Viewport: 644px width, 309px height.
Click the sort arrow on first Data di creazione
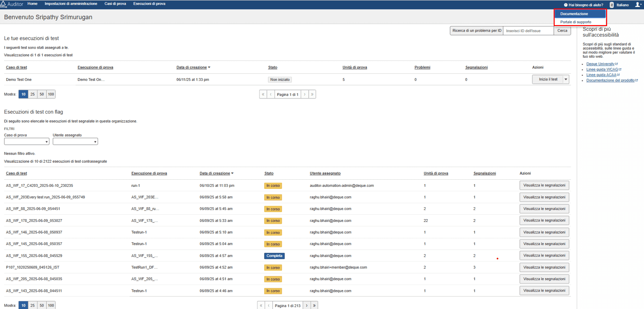point(209,68)
